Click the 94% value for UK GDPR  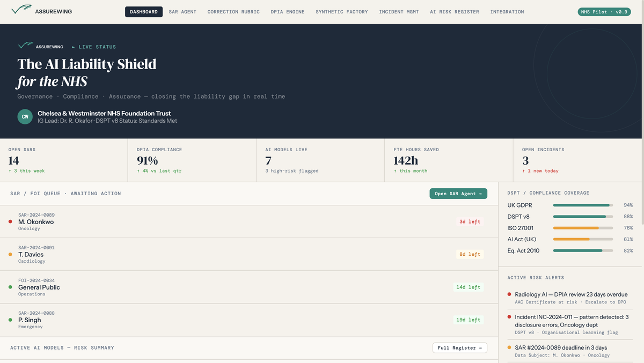(628, 205)
